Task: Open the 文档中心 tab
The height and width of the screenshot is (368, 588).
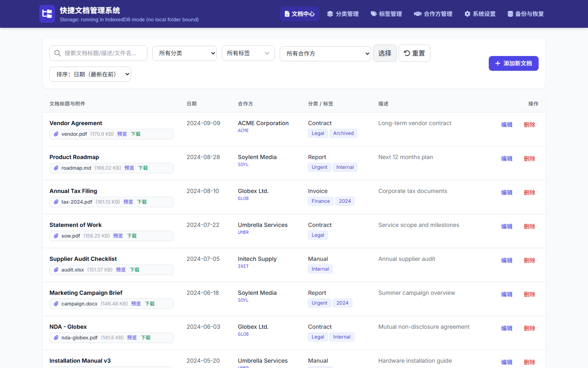Action: (300, 14)
